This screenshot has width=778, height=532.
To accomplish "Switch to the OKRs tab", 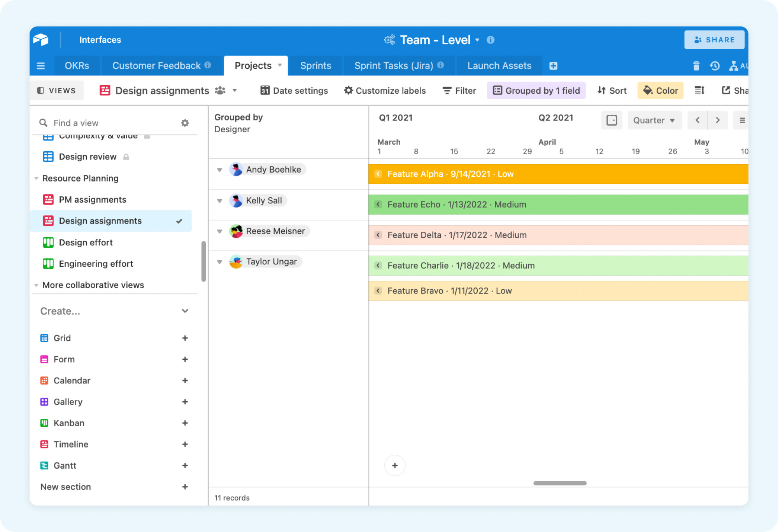I will click(76, 65).
